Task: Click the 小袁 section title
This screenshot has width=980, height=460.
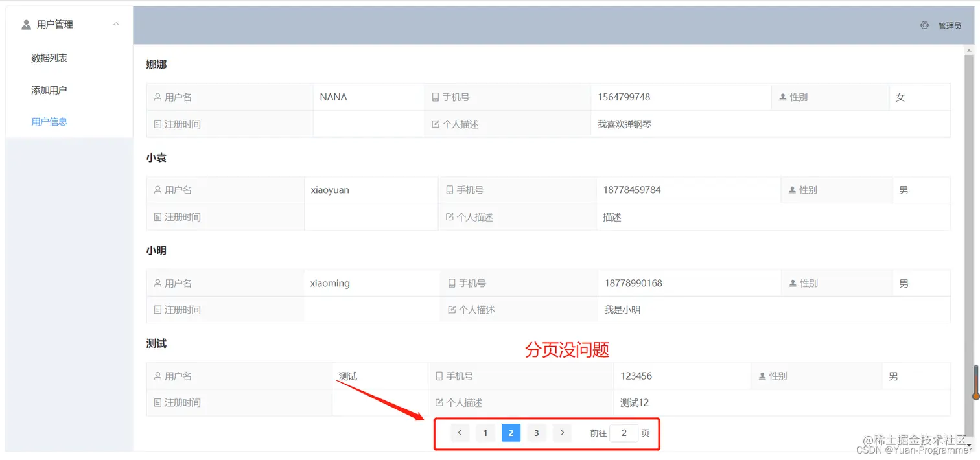Action: [x=156, y=157]
